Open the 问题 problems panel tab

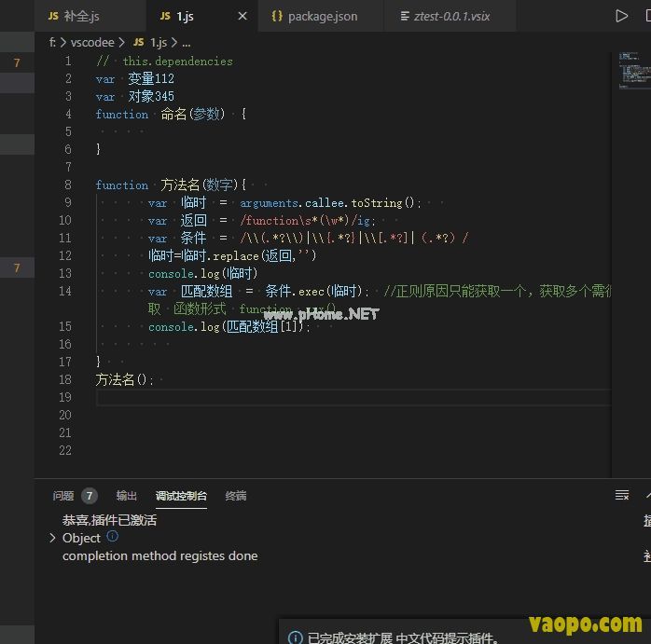coord(63,496)
